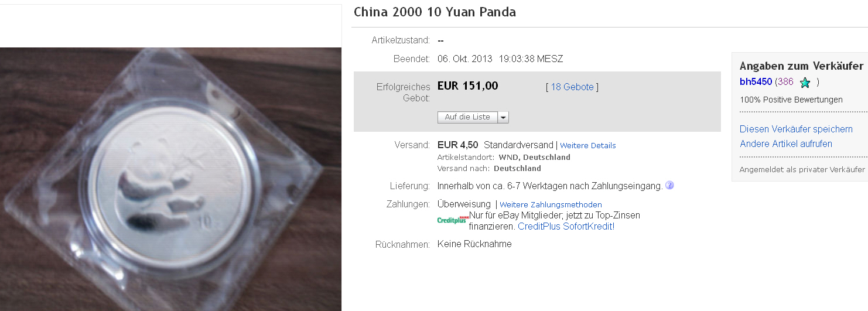Open the delivery help question-mark icon
The image size is (868, 311).
(x=669, y=186)
